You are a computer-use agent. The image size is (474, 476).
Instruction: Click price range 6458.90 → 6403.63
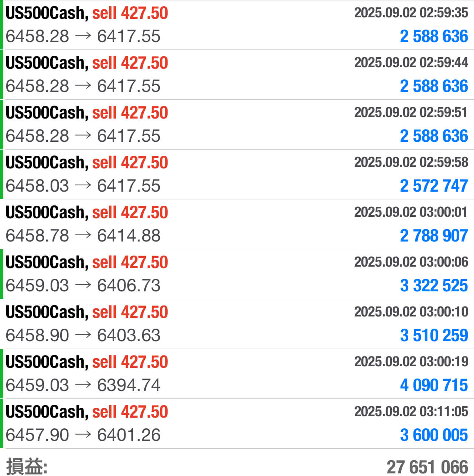tap(83, 335)
